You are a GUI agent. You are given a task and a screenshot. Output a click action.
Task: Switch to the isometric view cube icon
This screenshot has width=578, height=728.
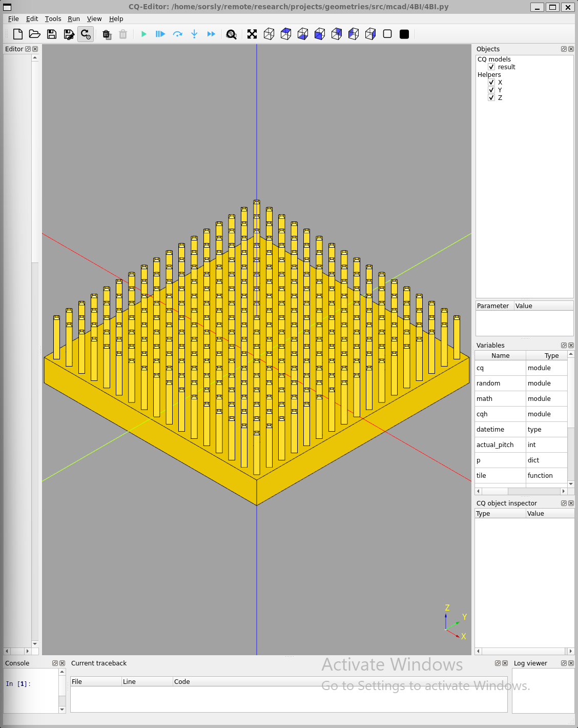click(269, 34)
